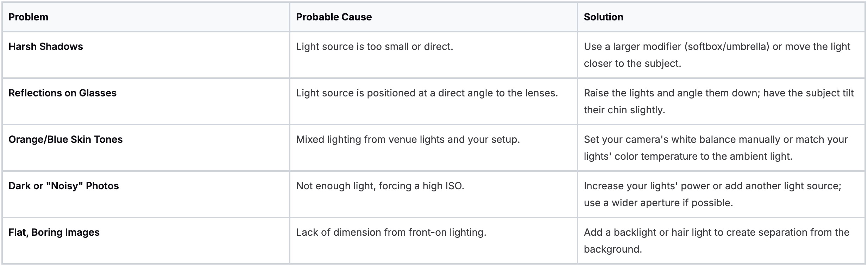Click the Solution column header
Screen dimensions: 868x266
pos(603,17)
